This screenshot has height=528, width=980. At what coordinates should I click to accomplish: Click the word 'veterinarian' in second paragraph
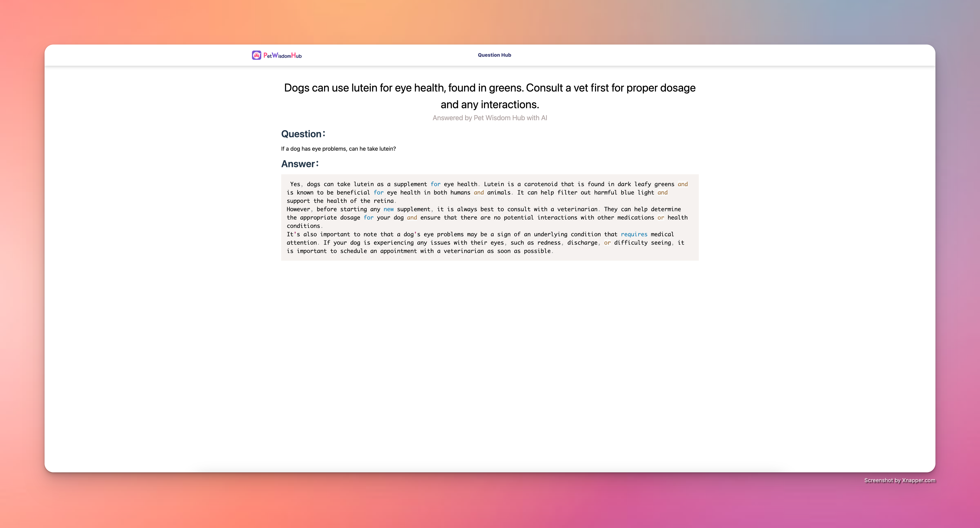coord(577,209)
